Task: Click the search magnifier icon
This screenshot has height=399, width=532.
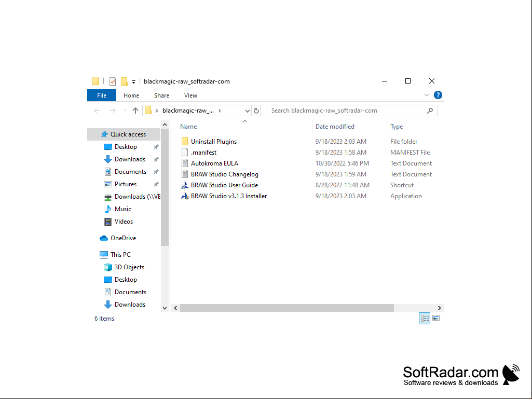Action: point(430,111)
